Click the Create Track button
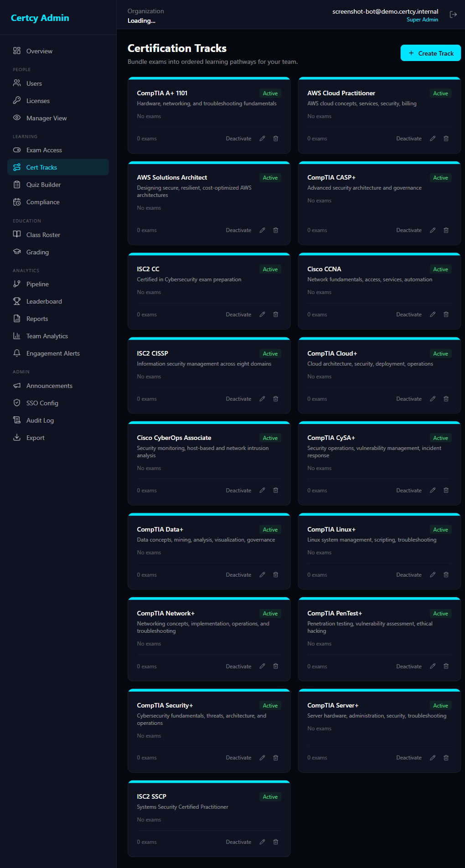 431,53
